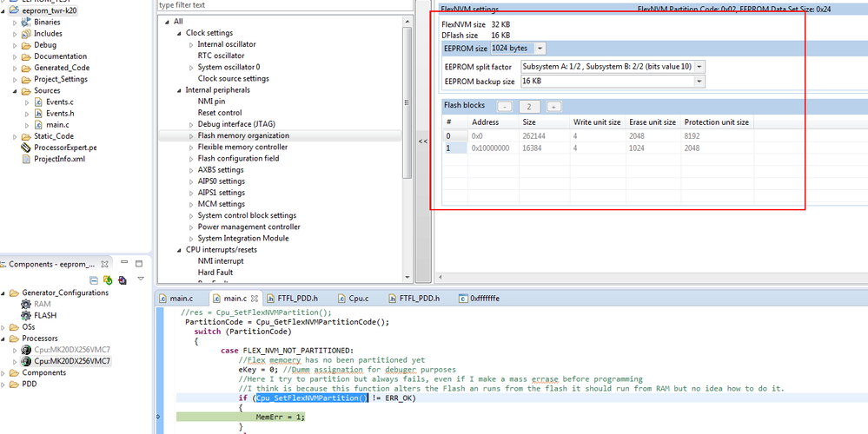Click the Includes icon in project tree
Viewport: 868px width, 434px height.
click(25, 33)
